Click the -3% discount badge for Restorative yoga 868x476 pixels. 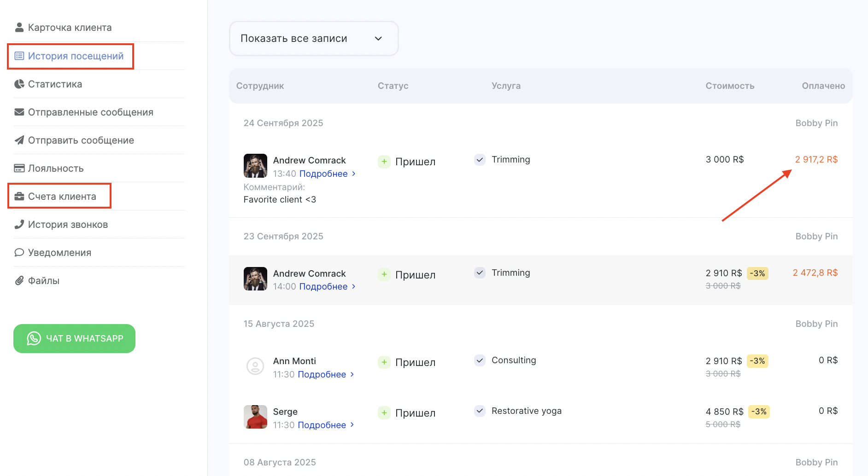(x=758, y=412)
